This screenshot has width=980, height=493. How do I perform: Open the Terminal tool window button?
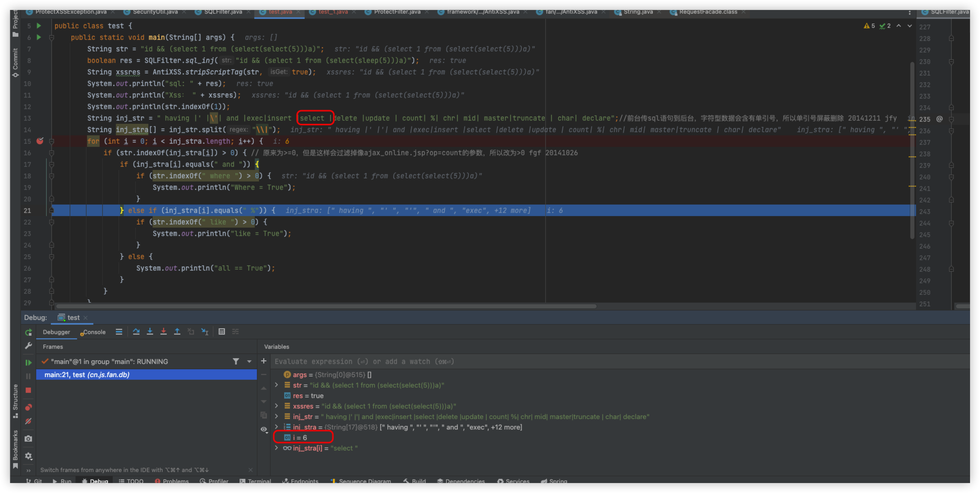(x=255, y=481)
